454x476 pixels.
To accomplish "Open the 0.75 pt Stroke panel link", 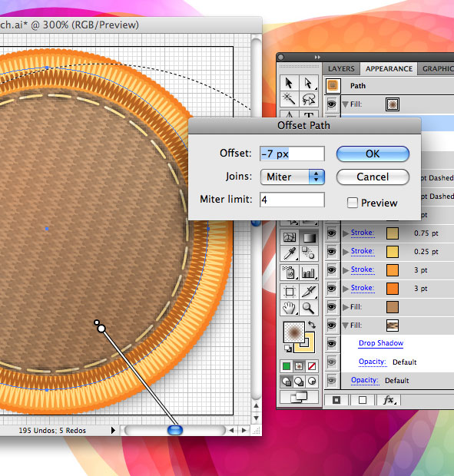I will [x=363, y=233].
